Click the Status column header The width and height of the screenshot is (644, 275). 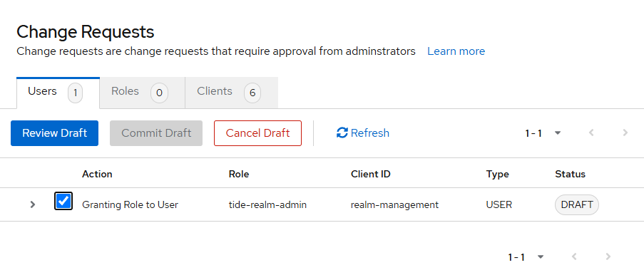click(x=570, y=174)
